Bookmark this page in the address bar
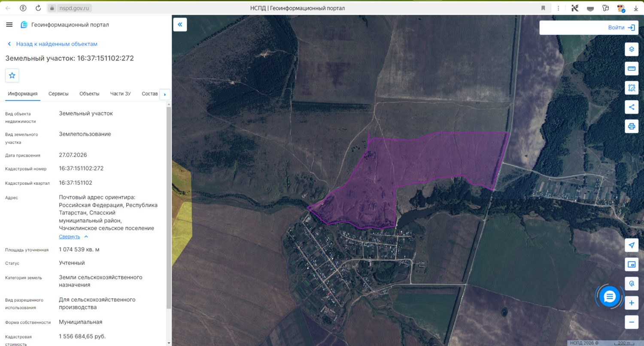The image size is (644, 346). point(543,8)
